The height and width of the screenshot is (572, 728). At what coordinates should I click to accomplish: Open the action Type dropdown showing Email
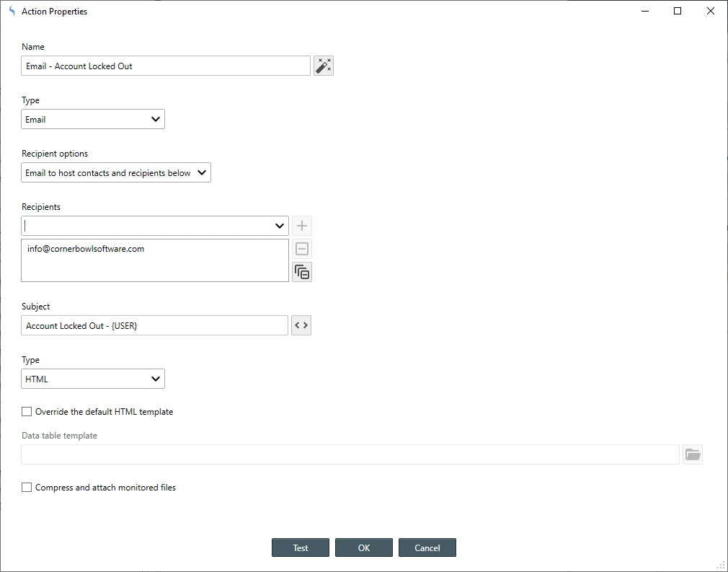click(93, 120)
